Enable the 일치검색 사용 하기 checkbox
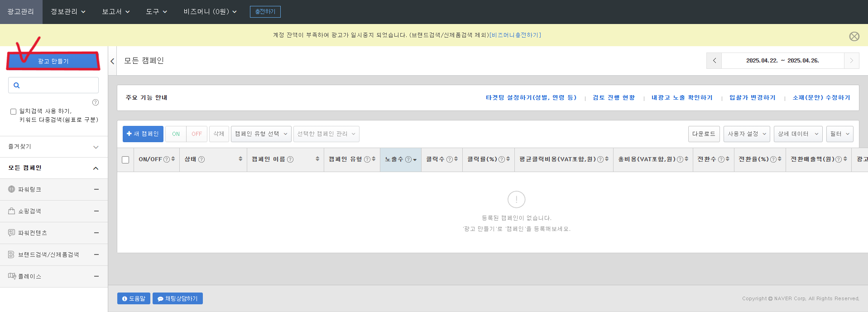This screenshot has height=312, width=868. click(x=13, y=111)
